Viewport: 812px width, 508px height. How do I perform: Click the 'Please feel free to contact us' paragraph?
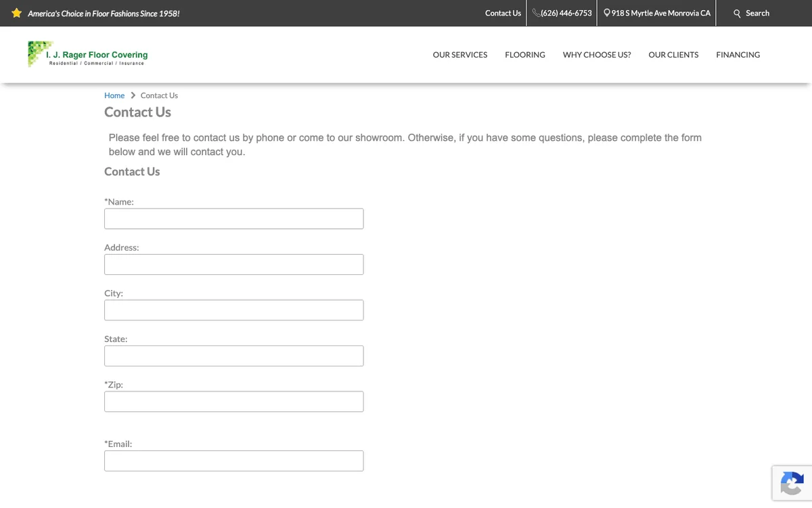[405, 145]
